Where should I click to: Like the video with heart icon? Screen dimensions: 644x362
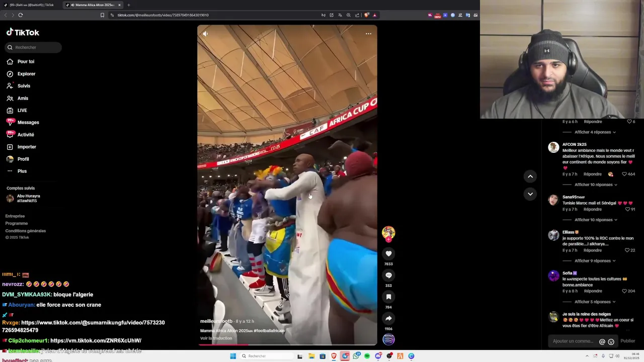[388, 253]
